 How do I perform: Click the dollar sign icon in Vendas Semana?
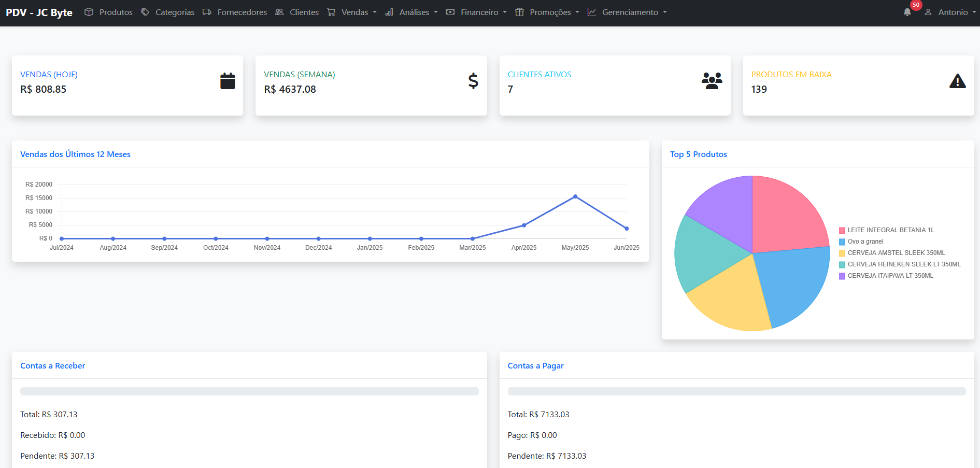tap(473, 81)
